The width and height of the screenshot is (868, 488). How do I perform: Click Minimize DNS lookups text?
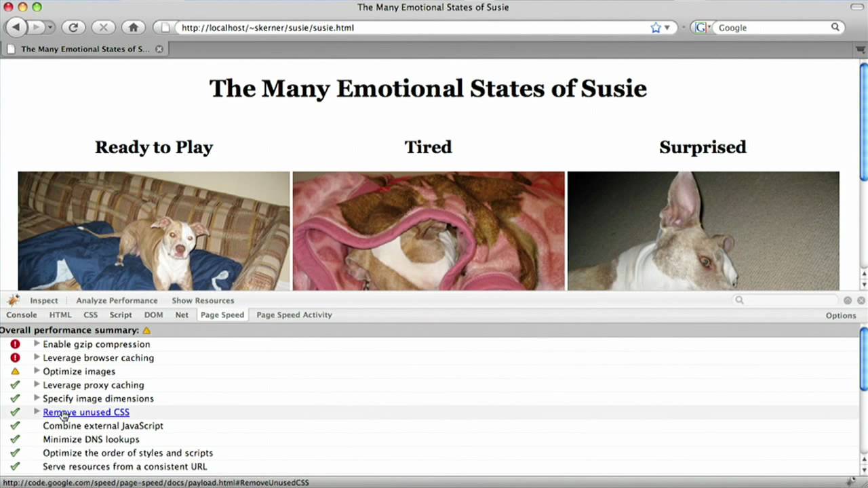[91, 439]
